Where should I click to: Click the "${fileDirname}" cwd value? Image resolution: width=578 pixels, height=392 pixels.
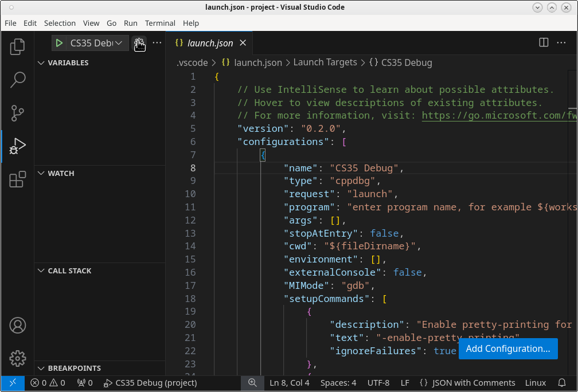(x=370, y=246)
